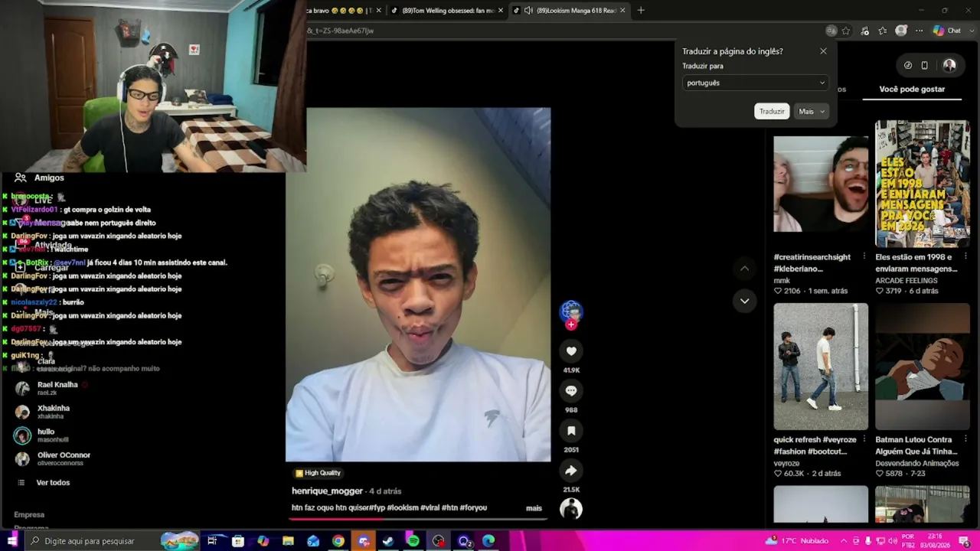980x551 pixels.
Task: Open File Explorer from the taskbar
Action: coord(288,541)
